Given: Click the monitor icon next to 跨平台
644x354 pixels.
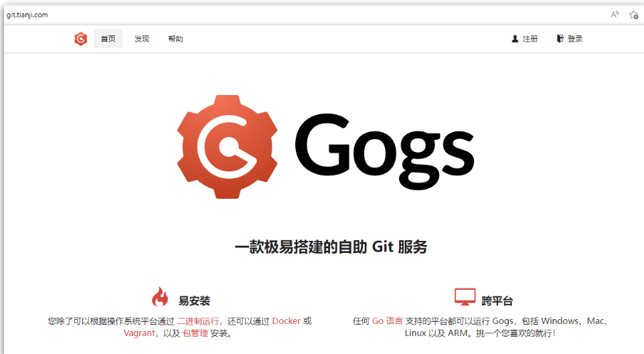Looking at the screenshot, I should pyautogui.click(x=465, y=297).
